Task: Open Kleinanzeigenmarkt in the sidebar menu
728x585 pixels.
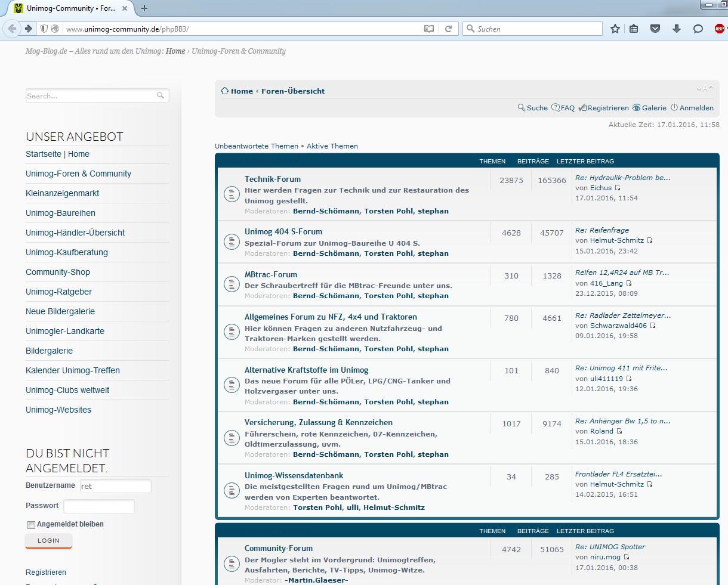Action: click(63, 193)
